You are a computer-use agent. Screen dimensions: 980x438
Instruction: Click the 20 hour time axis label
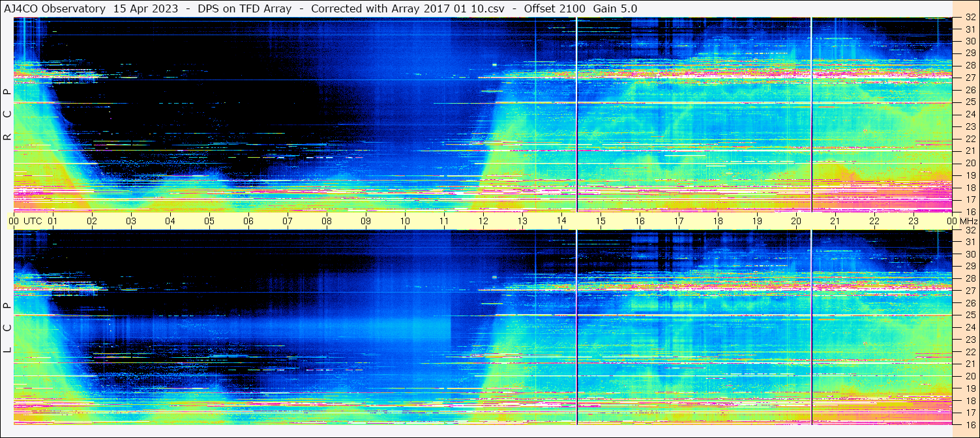click(796, 221)
